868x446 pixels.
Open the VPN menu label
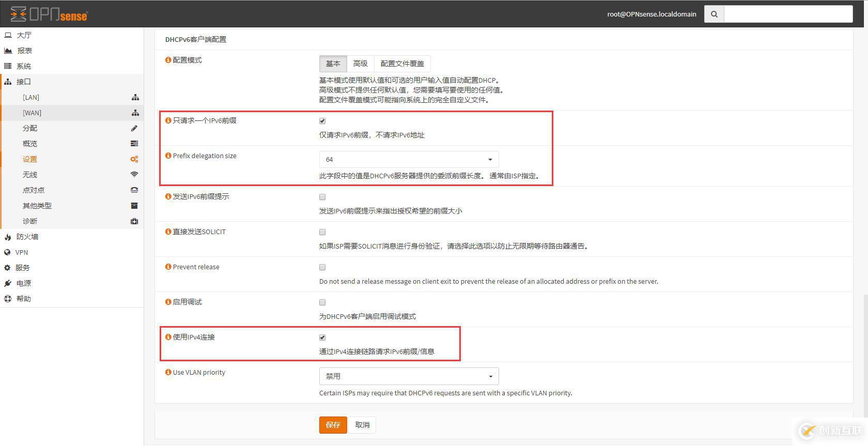[22, 252]
